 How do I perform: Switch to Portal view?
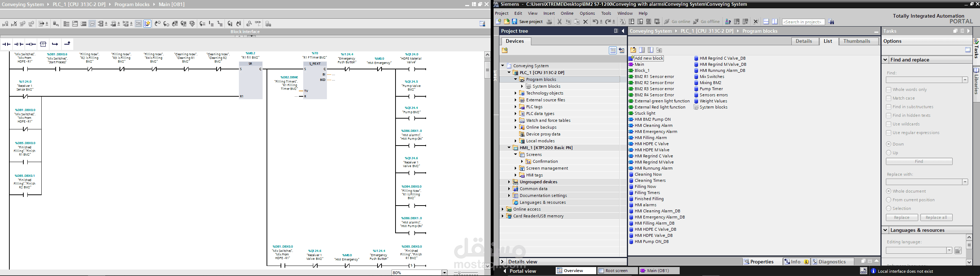click(x=520, y=271)
